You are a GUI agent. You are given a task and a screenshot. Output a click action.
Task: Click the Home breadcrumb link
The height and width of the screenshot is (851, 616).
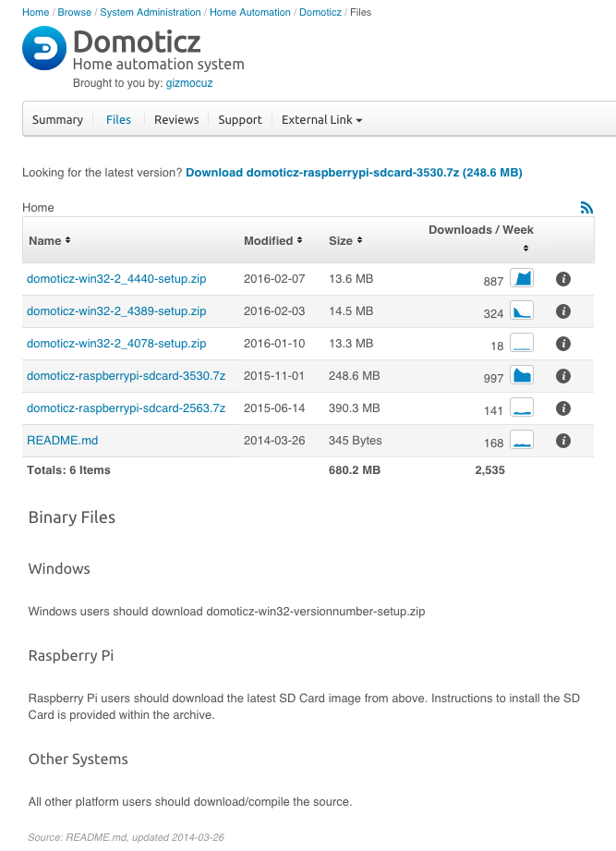[36, 12]
